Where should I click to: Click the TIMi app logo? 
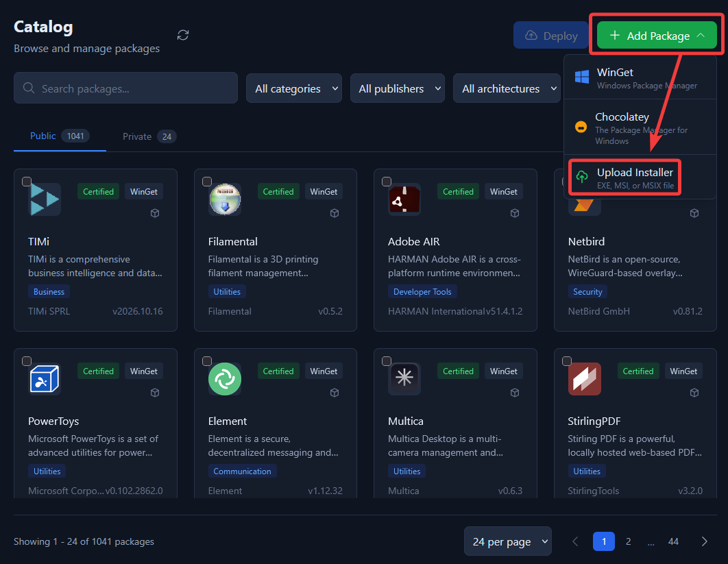coord(45,199)
